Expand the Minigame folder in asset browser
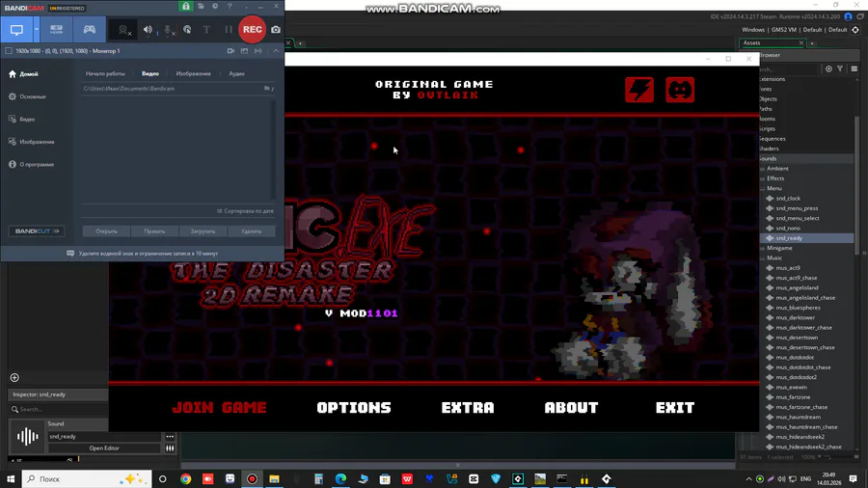Screen dimensions: 868x488 point(763,249)
